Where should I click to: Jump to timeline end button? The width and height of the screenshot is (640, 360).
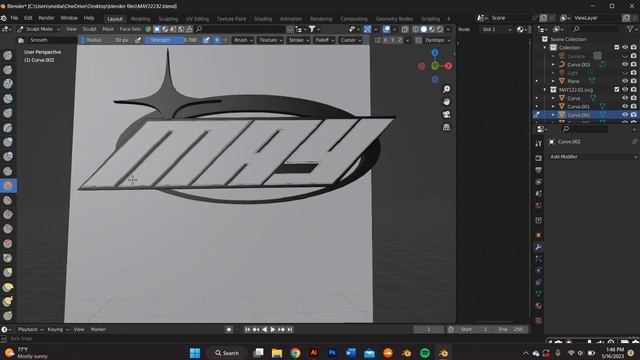(x=290, y=329)
